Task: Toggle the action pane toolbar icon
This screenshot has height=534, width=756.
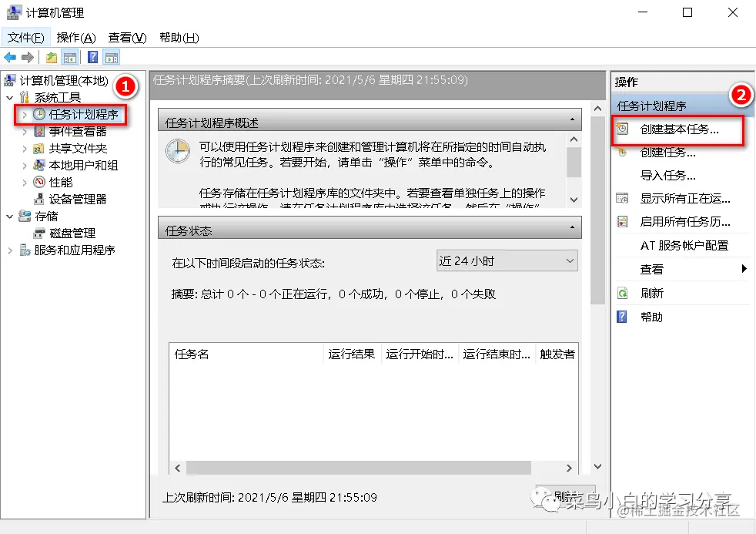Action: click(112, 57)
